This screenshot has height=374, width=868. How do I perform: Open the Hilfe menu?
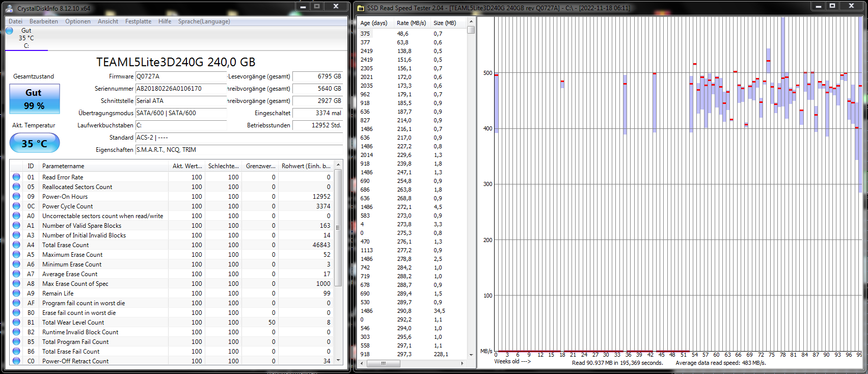point(165,21)
